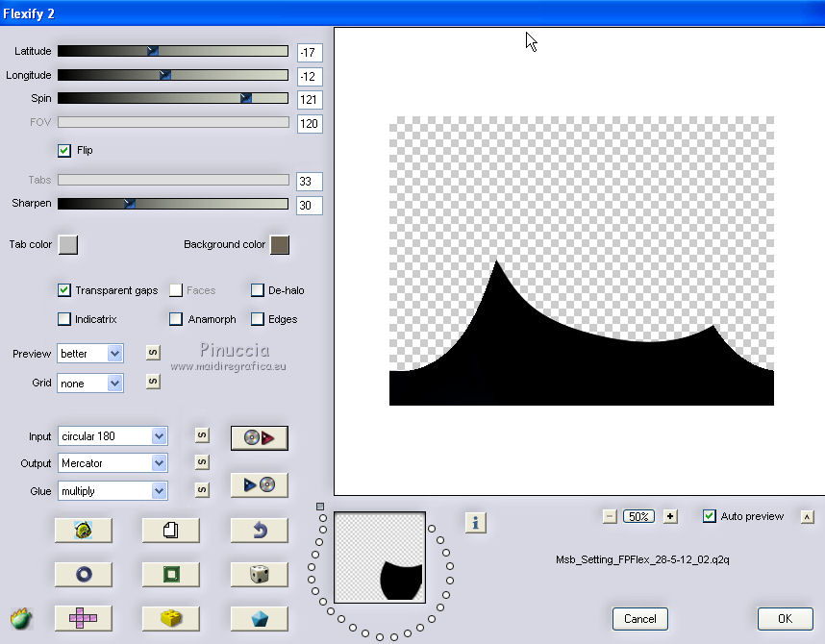Zoom out with the minus button
This screenshot has height=644, width=825.
pos(610,517)
